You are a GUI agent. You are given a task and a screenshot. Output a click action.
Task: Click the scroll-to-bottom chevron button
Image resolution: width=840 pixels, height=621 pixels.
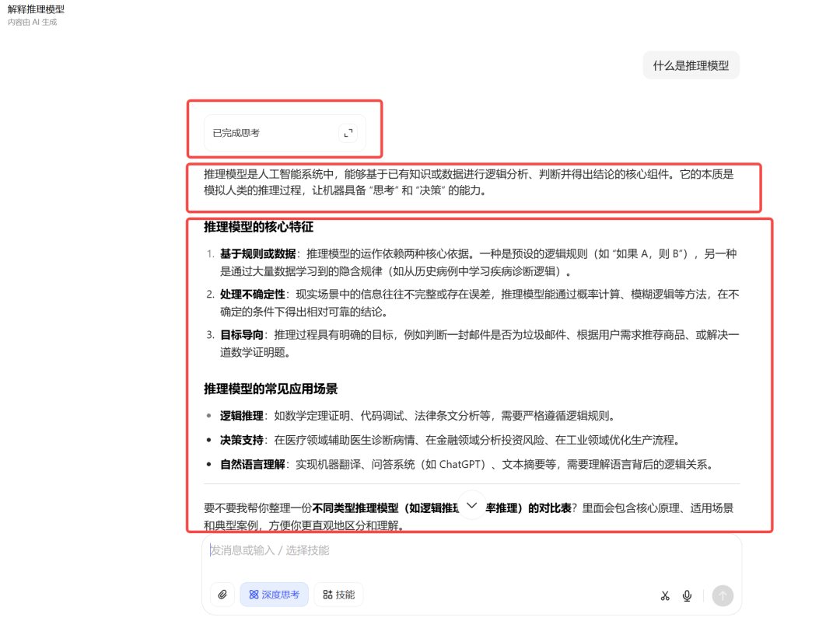[472, 505]
